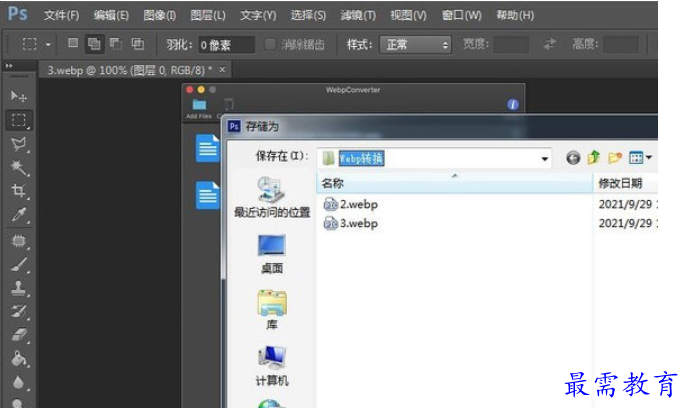Click the Photoshop Ps logo
This screenshot has height=416, width=686.
click(18, 14)
